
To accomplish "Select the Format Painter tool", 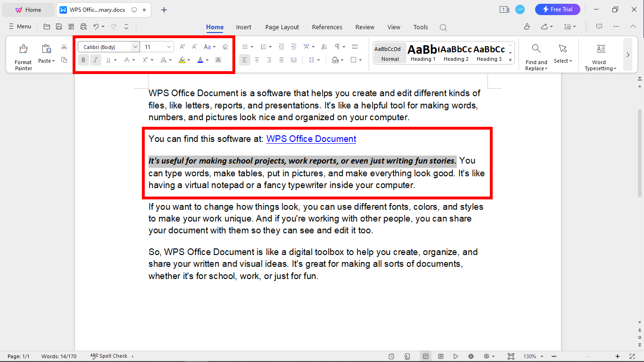I will 23,54.
